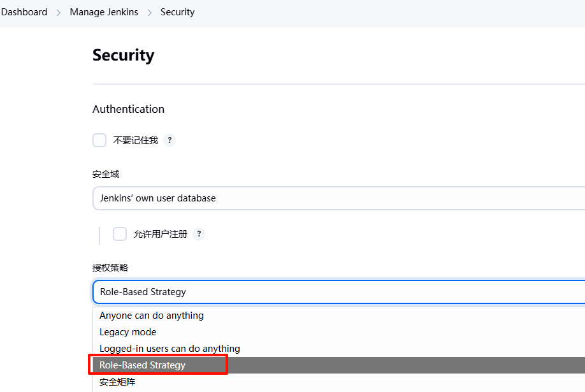The height and width of the screenshot is (392, 585).
Task: Choose Legacy mode from the list
Action: coord(127,332)
